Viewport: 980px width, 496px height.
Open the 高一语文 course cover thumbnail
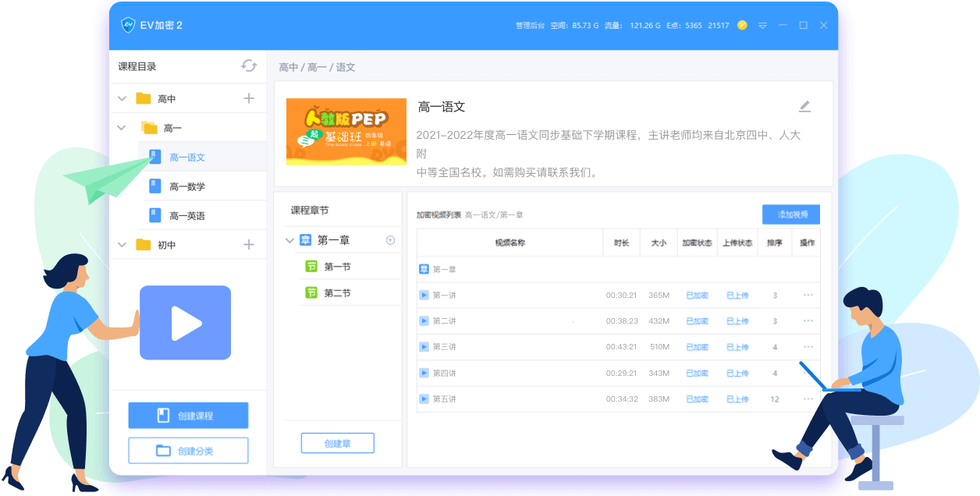(x=346, y=131)
